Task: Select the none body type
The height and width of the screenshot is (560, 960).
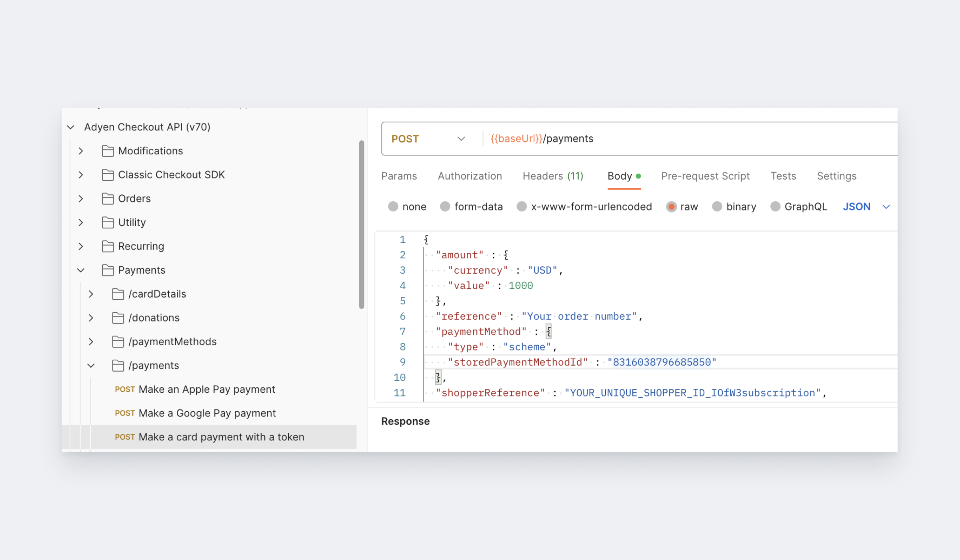Action: click(393, 206)
